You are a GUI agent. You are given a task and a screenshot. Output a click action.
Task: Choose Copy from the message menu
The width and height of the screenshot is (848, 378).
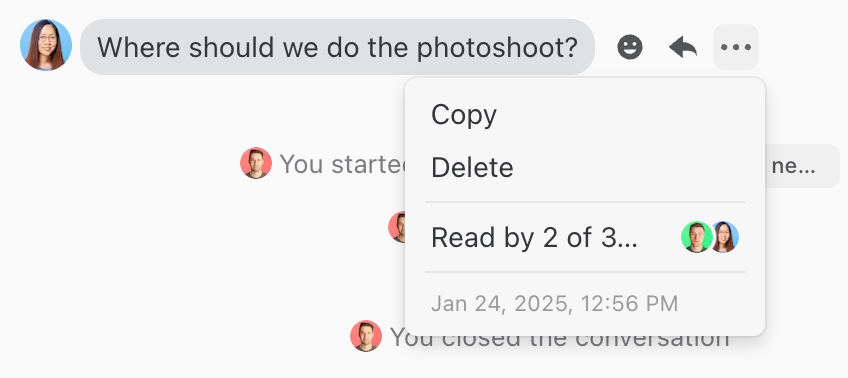coord(585,115)
